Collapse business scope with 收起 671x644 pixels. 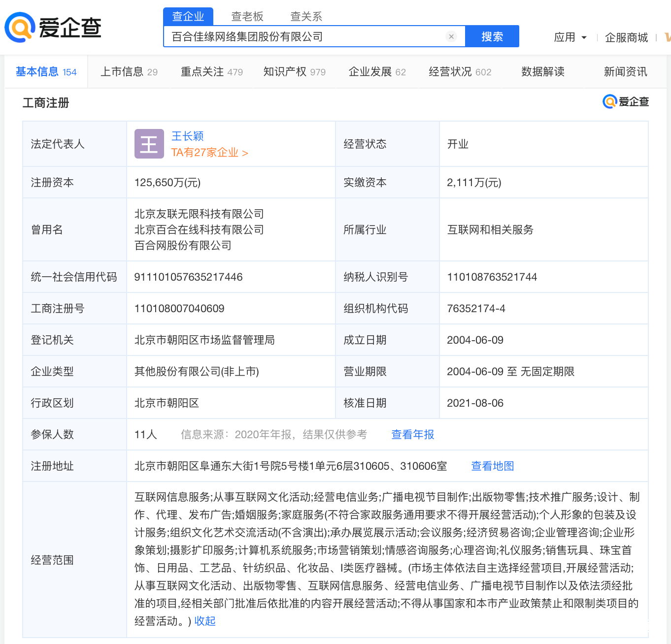point(205,621)
